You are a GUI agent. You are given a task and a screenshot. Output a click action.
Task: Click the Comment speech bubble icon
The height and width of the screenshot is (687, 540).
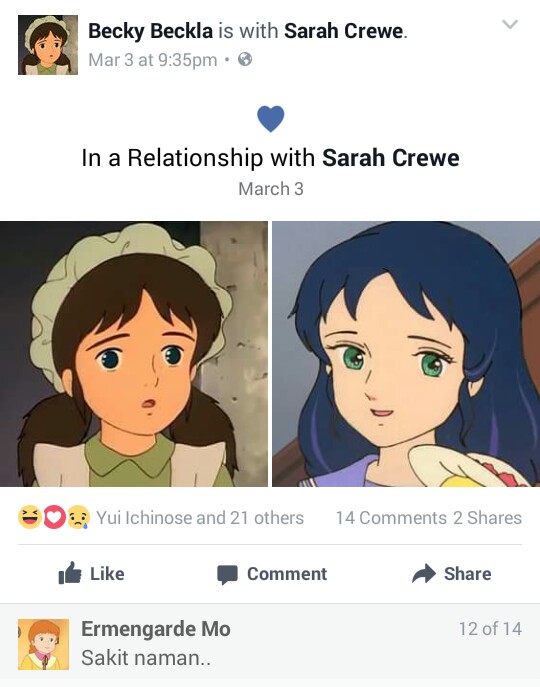tap(227, 574)
